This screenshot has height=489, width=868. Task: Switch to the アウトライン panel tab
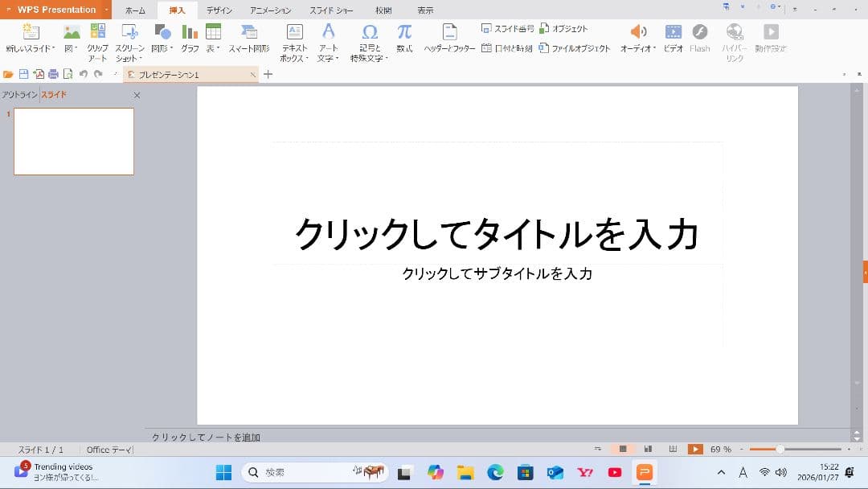pos(18,94)
